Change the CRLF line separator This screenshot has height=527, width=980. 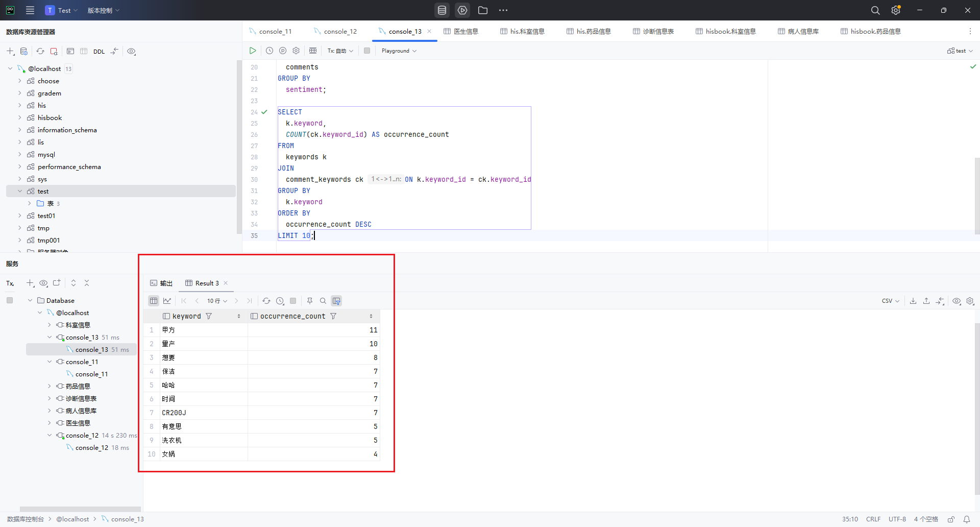click(873, 519)
